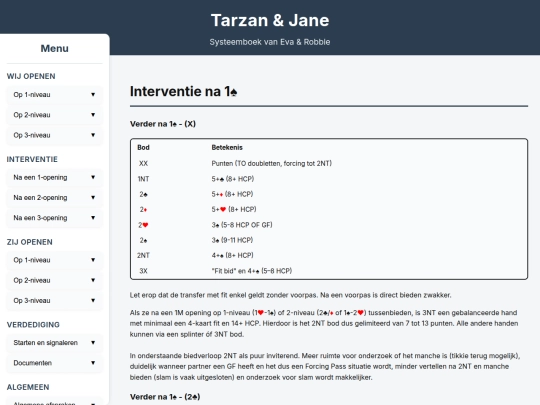The width and height of the screenshot is (540, 405).
Task: Click the 'WIJ OPENEN' section label
Action: pos(31,76)
